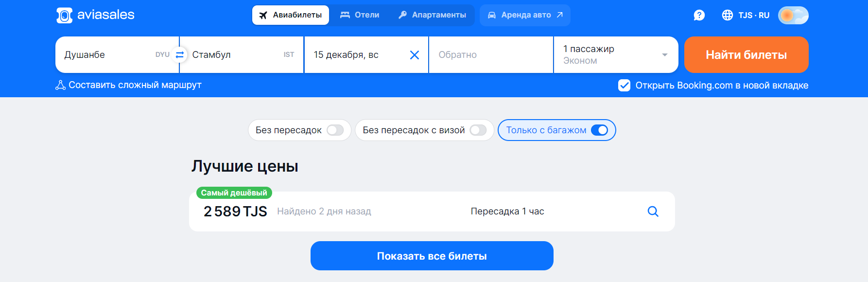Image resolution: width=868 pixels, height=282 pixels.
Task: Enable the Без пересадок toggle
Action: tap(335, 130)
